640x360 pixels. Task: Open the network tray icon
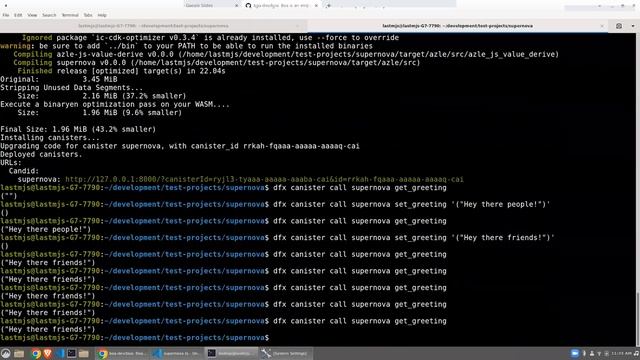pos(599,353)
